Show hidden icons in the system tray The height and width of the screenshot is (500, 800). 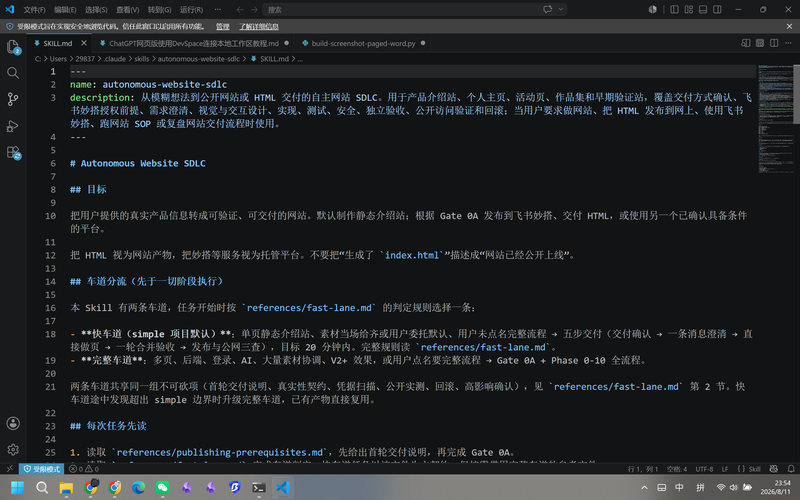coord(644,487)
